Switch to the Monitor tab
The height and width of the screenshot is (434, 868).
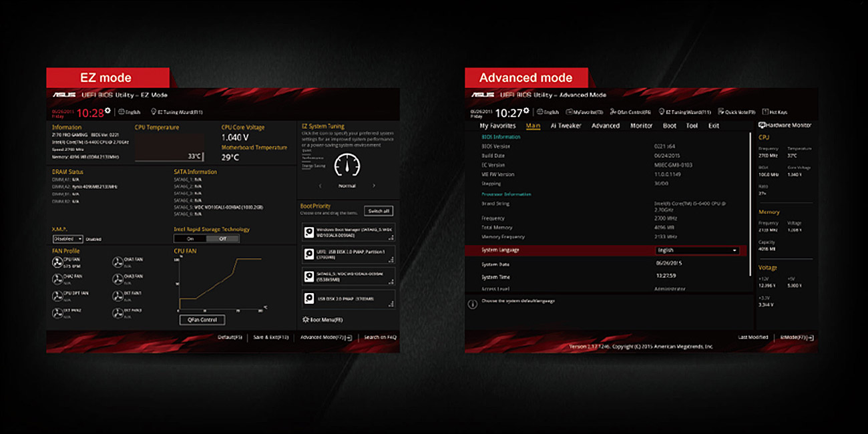(642, 126)
